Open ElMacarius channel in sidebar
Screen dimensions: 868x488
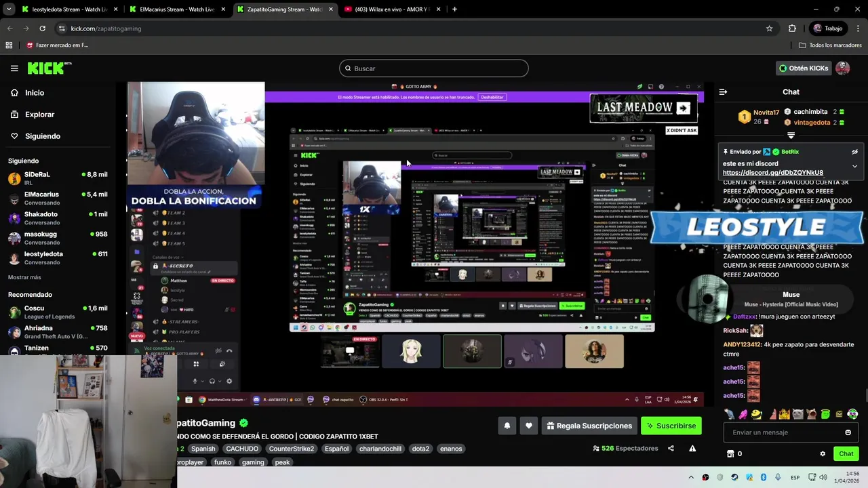pyautogui.click(x=58, y=198)
